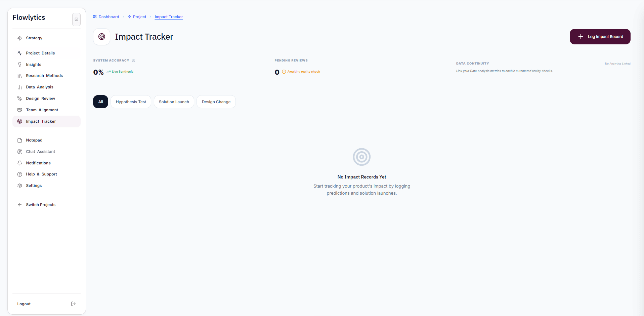Filter by Solution Launch
The image size is (644, 316).
tap(174, 102)
